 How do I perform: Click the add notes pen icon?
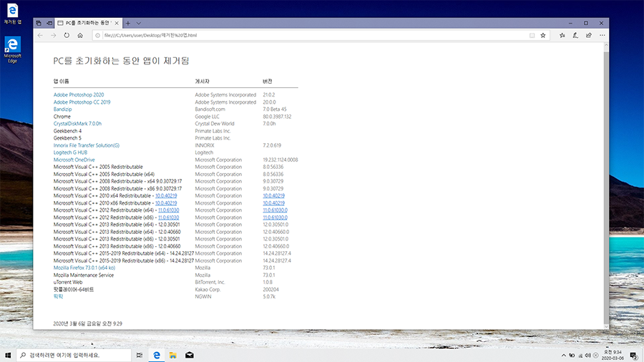[575, 35]
